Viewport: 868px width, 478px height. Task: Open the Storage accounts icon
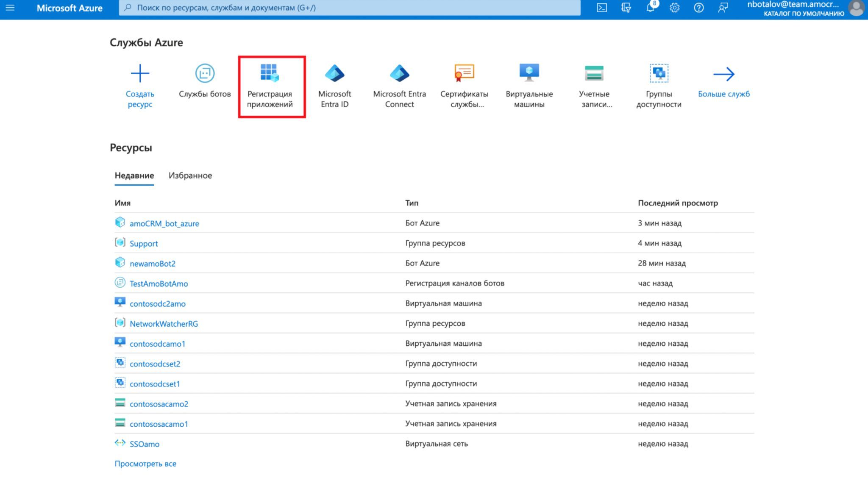(x=594, y=73)
